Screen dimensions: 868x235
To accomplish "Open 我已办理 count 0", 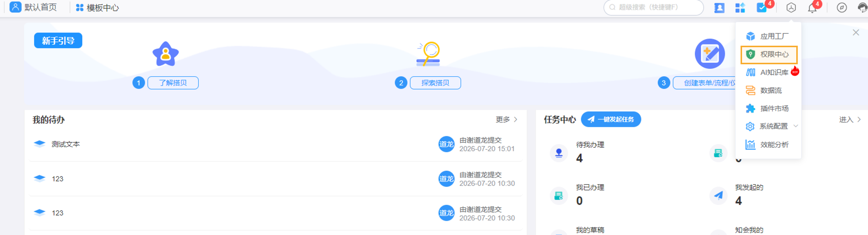I will tap(580, 201).
